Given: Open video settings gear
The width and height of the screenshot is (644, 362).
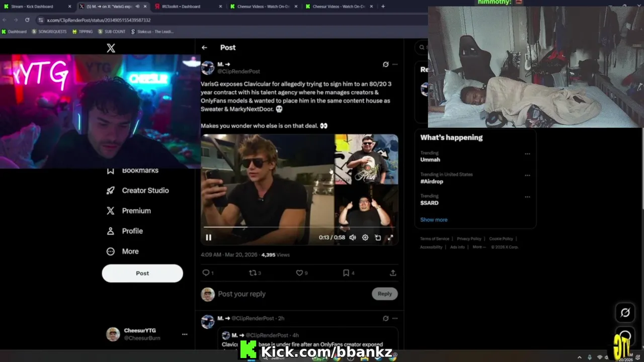Looking at the screenshot, I should coord(365,237).
